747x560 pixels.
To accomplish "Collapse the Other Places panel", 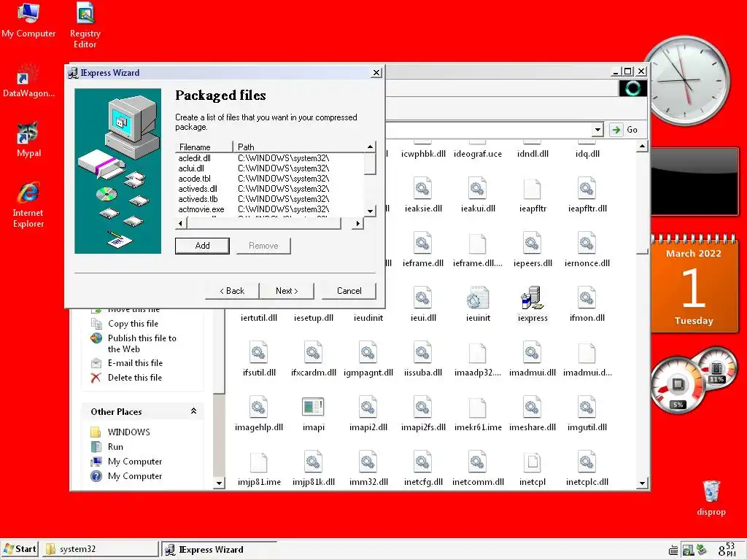I will pos(193,411).
